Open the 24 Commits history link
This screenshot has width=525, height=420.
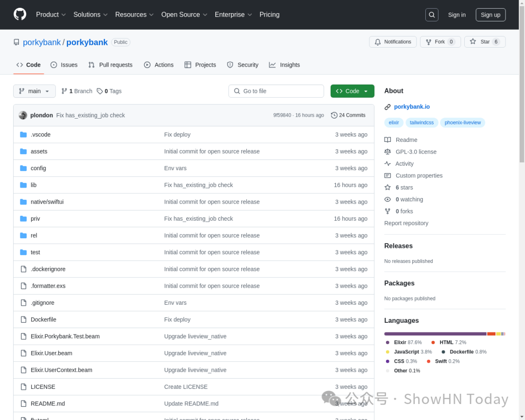tap(348, 115)
